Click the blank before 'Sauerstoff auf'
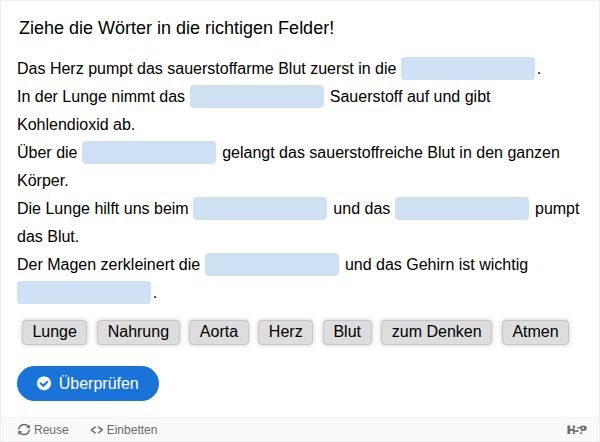Image resolution: width=600 pixels, height=442 pixels. (257, 97)
